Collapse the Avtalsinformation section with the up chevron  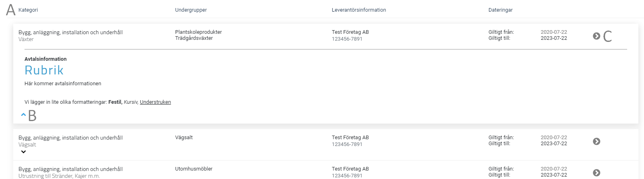(x=23, y=115)
